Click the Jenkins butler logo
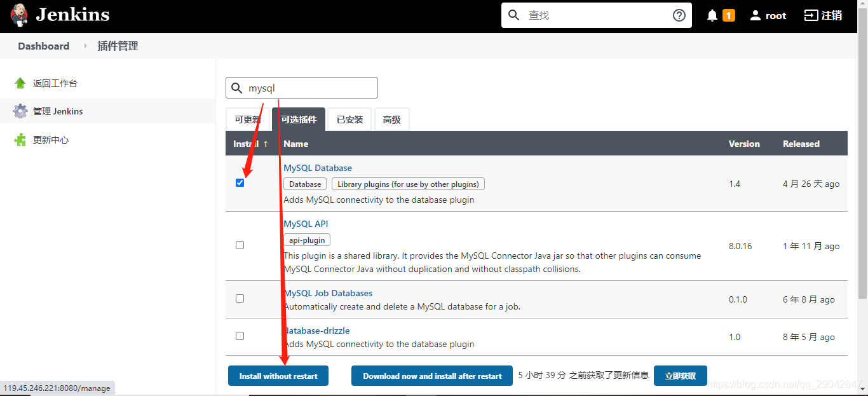Viewport: 868px width, 396px height. click(19, 15)
